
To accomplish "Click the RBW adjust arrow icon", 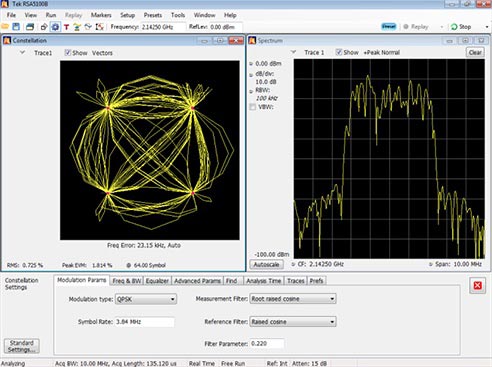I will pyautogui.click(x=251, y=91).
